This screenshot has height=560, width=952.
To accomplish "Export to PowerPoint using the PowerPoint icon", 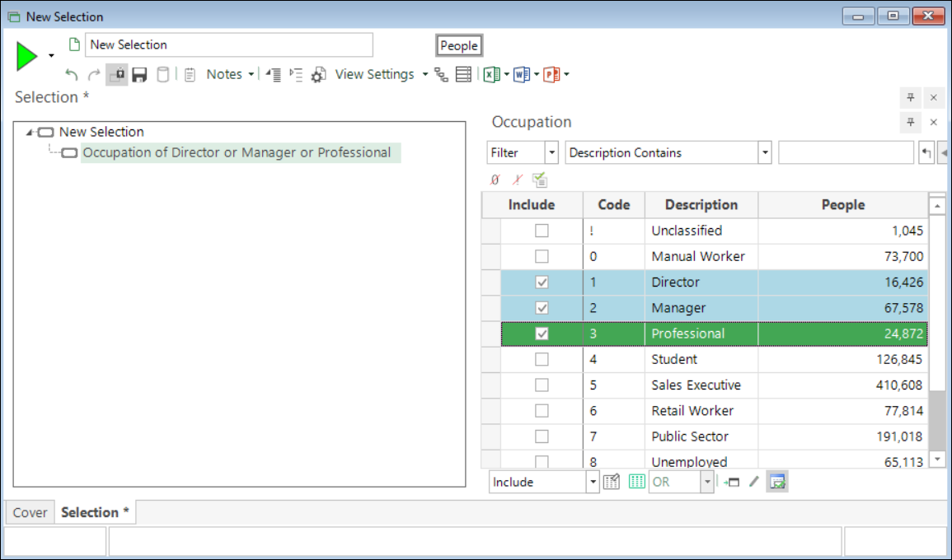I will pyautogui.click(x=551, y=75).
